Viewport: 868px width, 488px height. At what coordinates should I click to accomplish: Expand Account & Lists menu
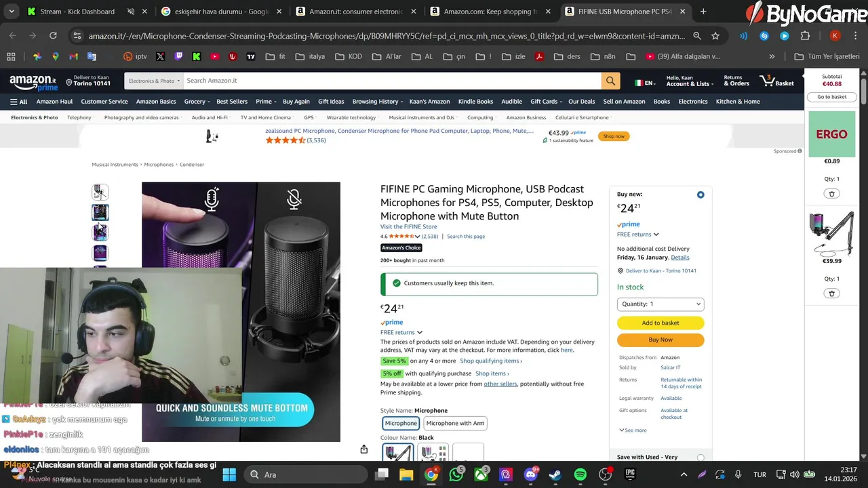click(689, 81)
